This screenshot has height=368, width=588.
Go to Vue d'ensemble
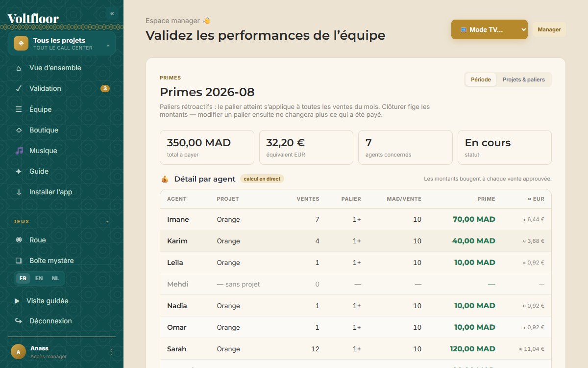(x=62, y=68)
